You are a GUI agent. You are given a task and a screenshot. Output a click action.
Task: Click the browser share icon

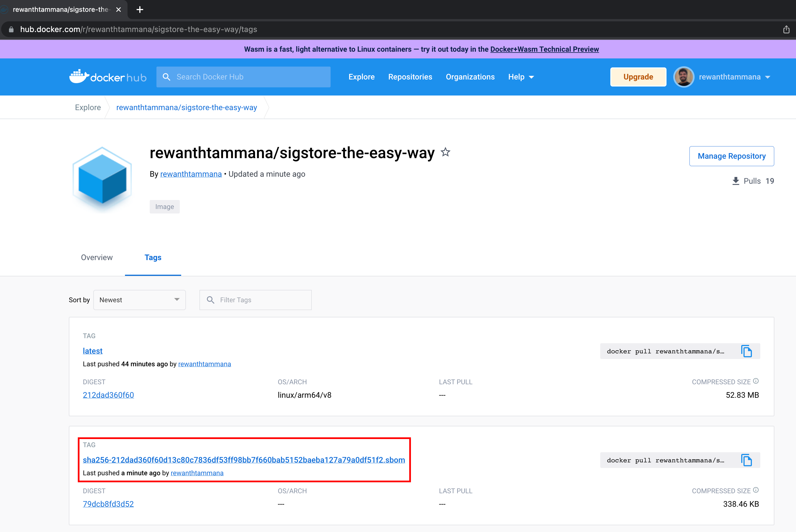(x=786, y=29)
